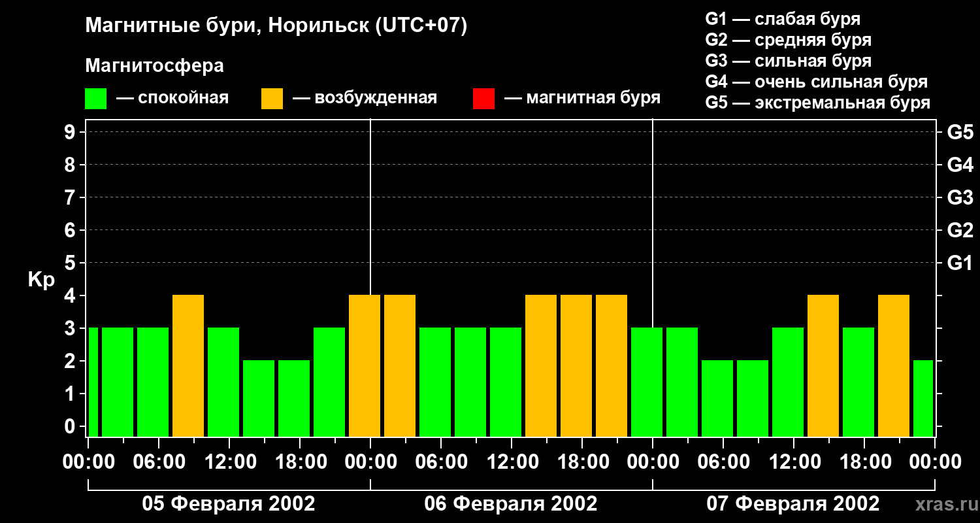Click '12:00' time label for 05 Февраля
The height and width of the screenshot is (523, 980).
click(229, 462)
